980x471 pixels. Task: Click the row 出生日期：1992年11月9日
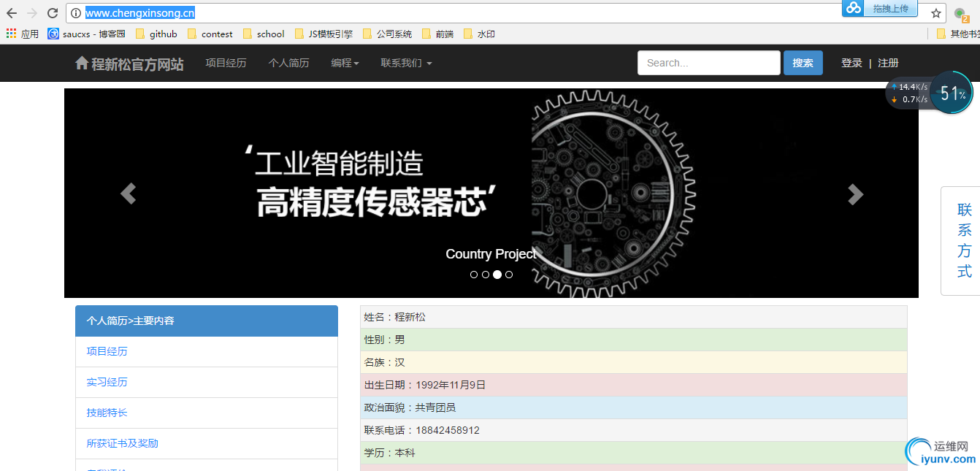(634, 385)
